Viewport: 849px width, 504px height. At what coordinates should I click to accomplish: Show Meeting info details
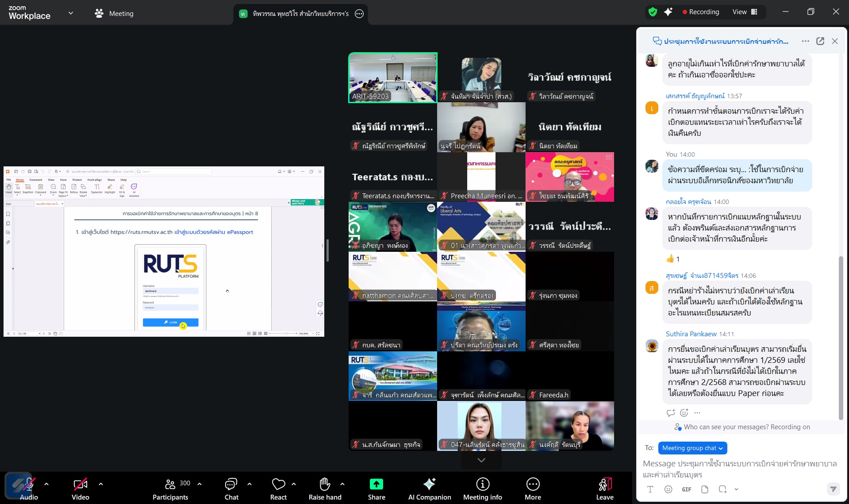[482, 488]
